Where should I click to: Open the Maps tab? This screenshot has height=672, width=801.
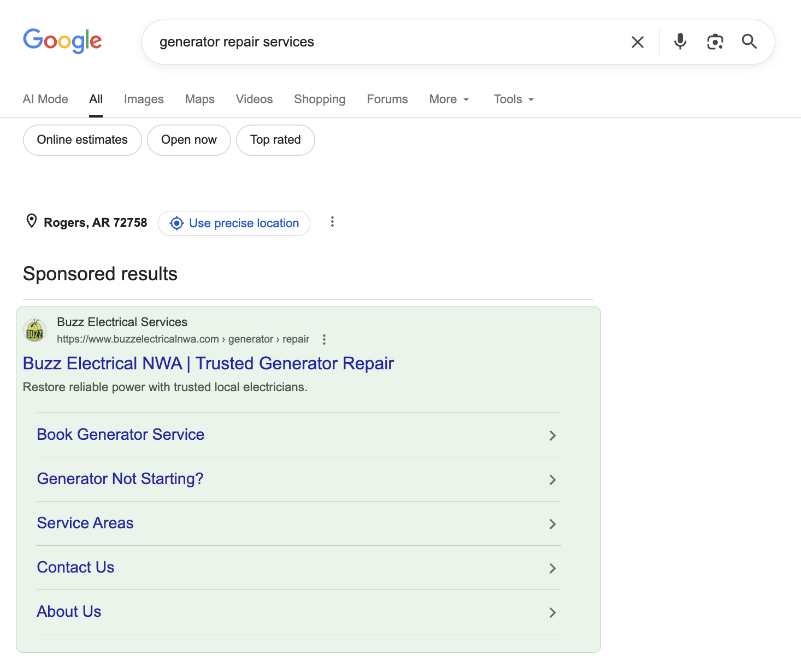(200, 99)
